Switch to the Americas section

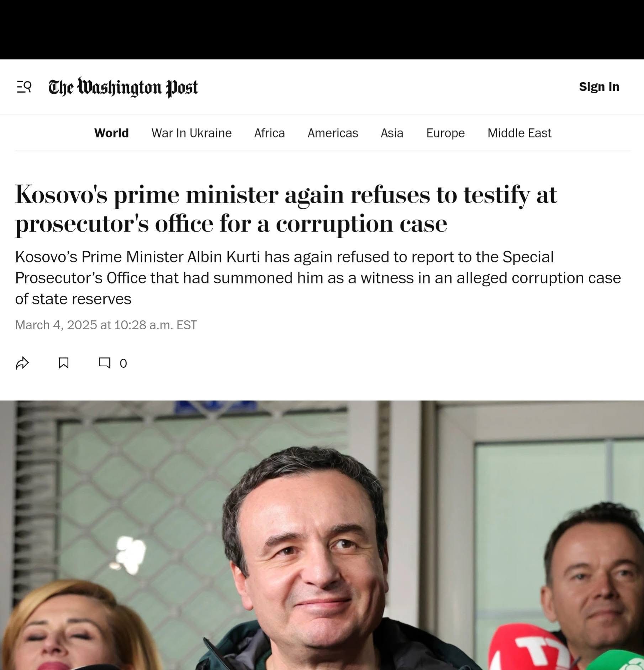[333, 133]
